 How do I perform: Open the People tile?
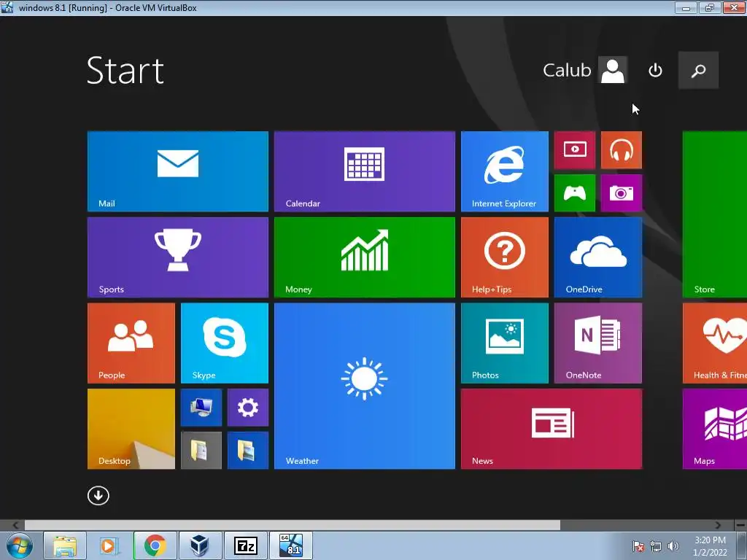coord(131,343)
